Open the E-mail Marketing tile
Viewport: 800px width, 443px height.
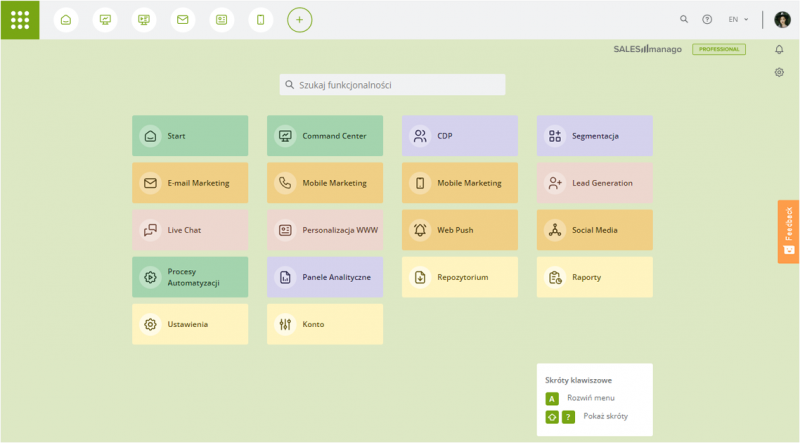[x=190, y=183]
